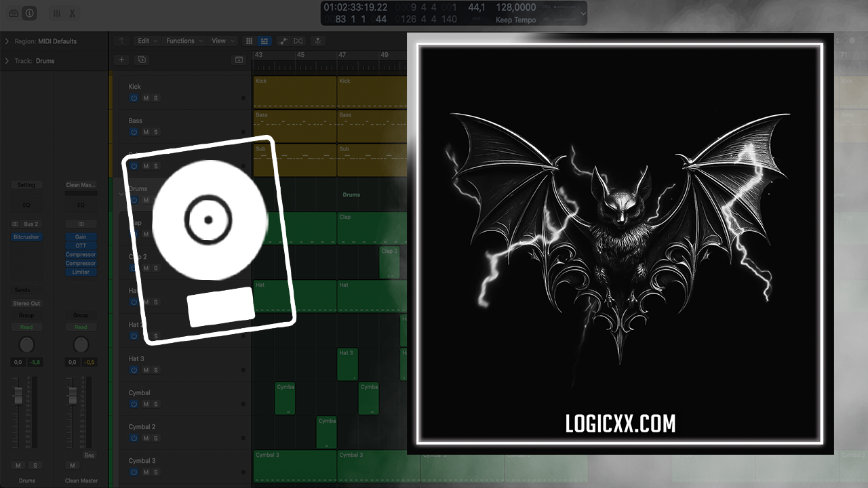Mute the Kick track
This screenshot has width=868, height=488.
point(145,98)
